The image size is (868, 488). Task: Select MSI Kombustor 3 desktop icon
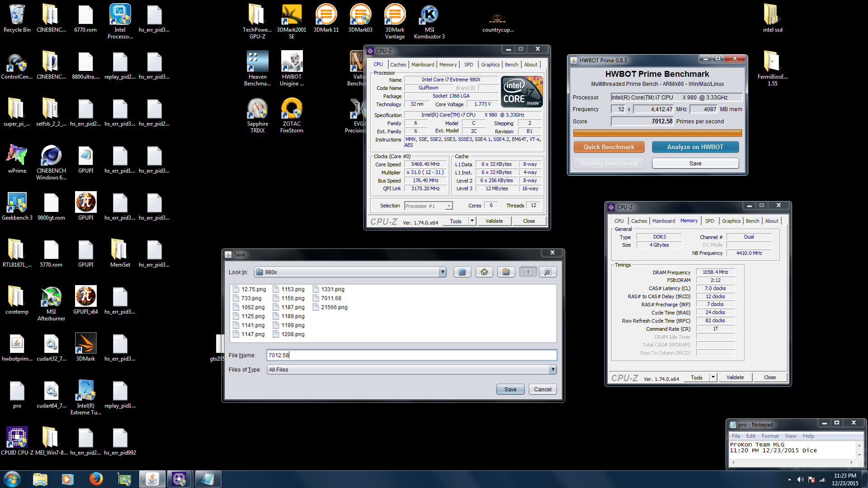(429, 22)
